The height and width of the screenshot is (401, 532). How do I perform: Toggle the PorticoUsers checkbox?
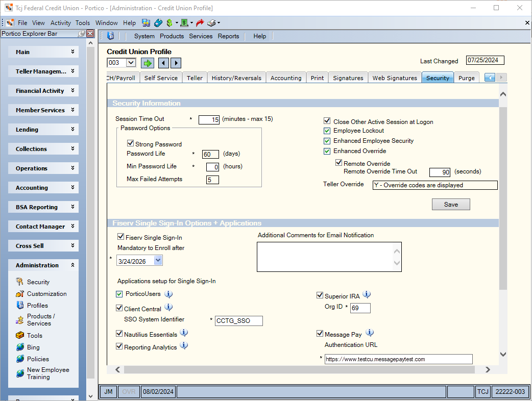pyautogui.click(x=119, y=294)
